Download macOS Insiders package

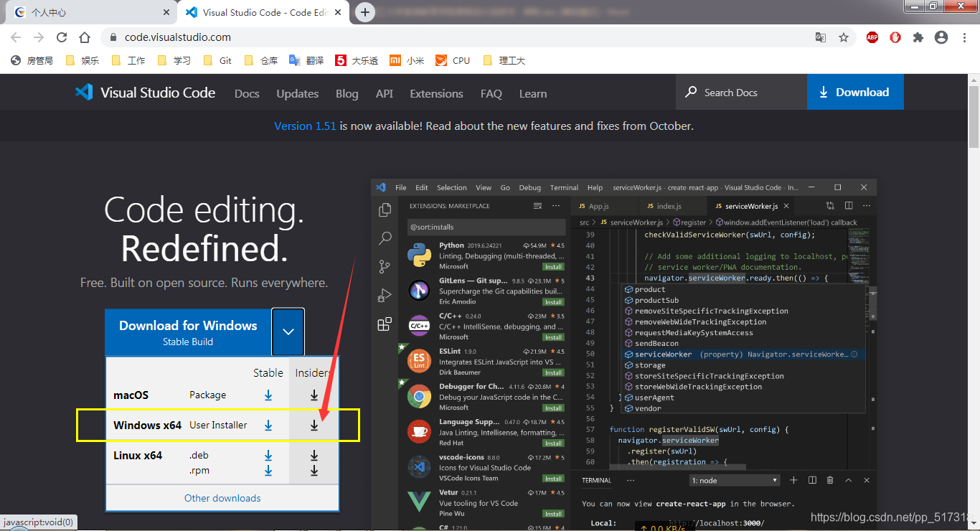point(314,395)
